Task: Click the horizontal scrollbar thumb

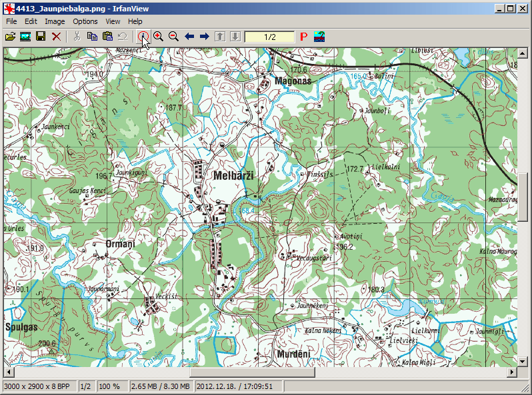Action: tap(252, 372)
